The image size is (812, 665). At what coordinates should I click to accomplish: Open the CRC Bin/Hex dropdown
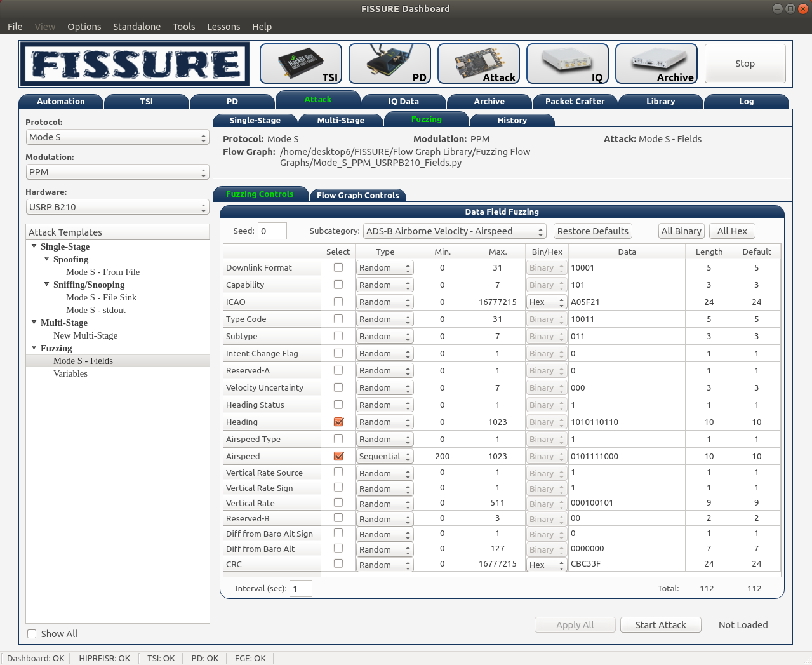click(x=546, y=565)
